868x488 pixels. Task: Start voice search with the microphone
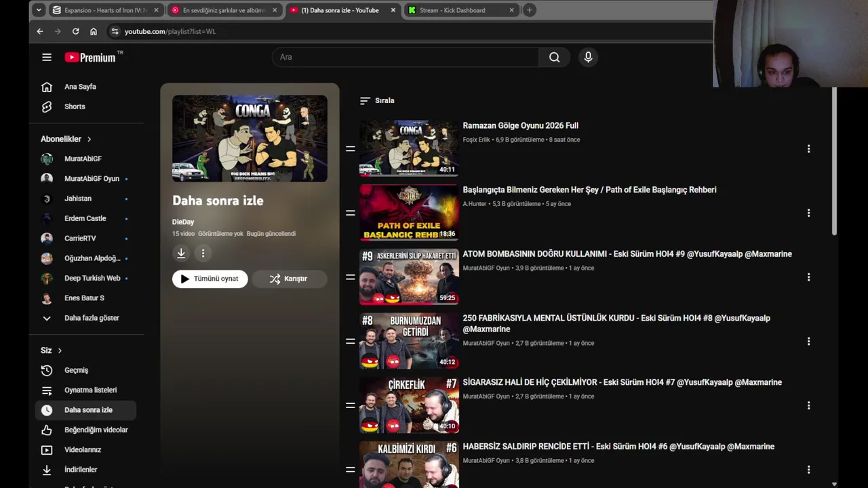588,57
